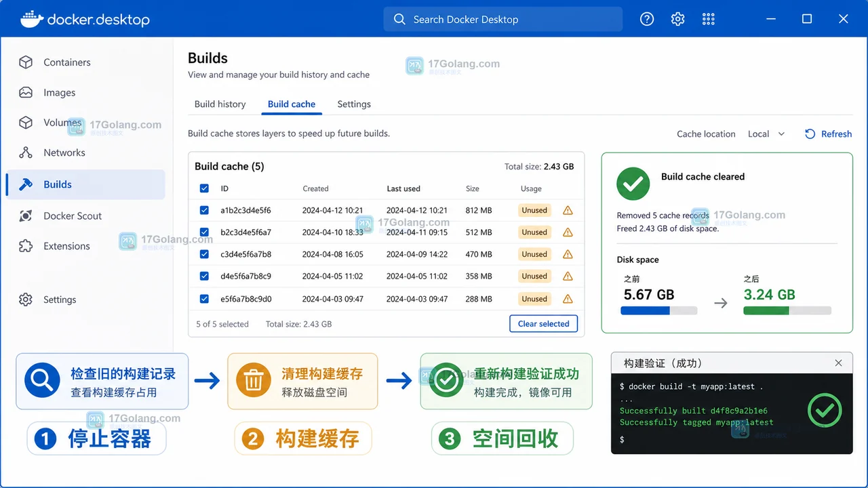Open the apps grid icon
The width and height of the screenshot is (868, 488).
709,19
